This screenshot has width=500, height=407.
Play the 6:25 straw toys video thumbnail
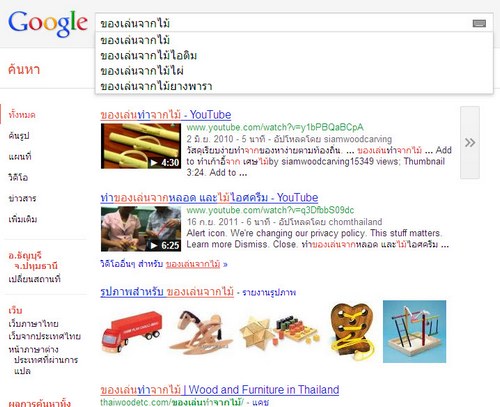point(141,229)
